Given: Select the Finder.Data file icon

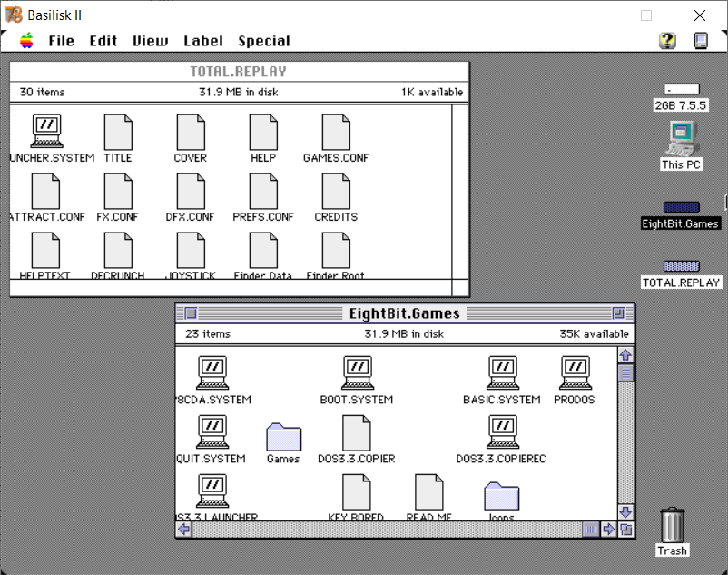Looking at the screenshot, I should (263, 250).
